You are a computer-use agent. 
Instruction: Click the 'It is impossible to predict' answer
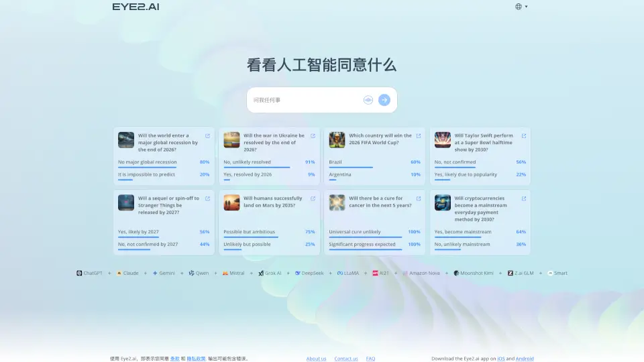pos(164,175)
